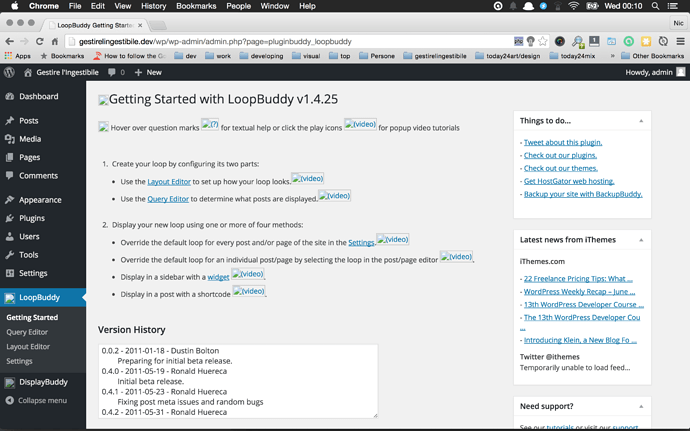The image size is (690, 431).
Task: Collapse the admin sidebar menu
Action: (x=36, y=401)
